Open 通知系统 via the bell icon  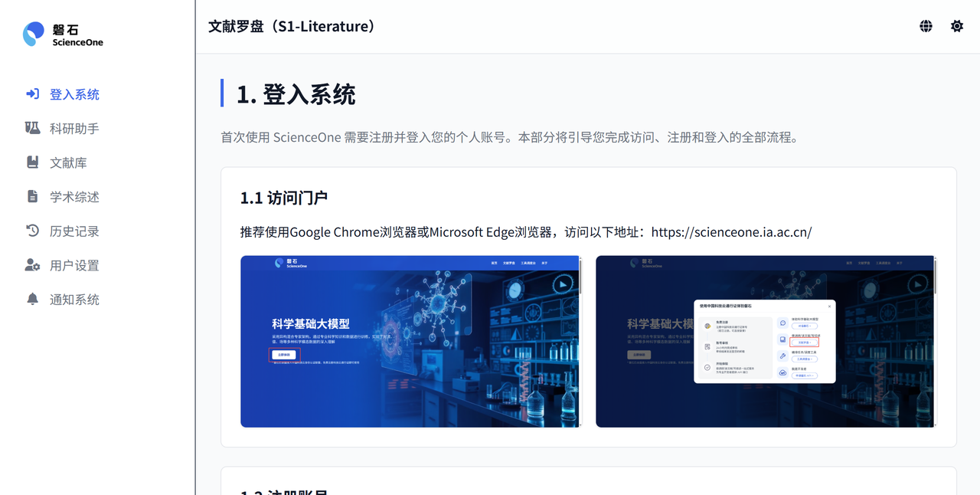point(31,299)
